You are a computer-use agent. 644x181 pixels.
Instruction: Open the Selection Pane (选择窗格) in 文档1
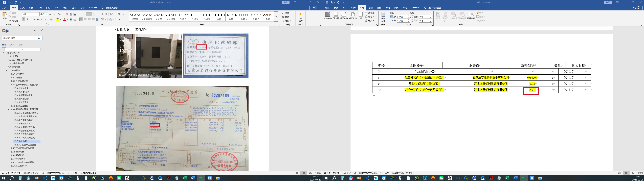(x=471, y=15)
